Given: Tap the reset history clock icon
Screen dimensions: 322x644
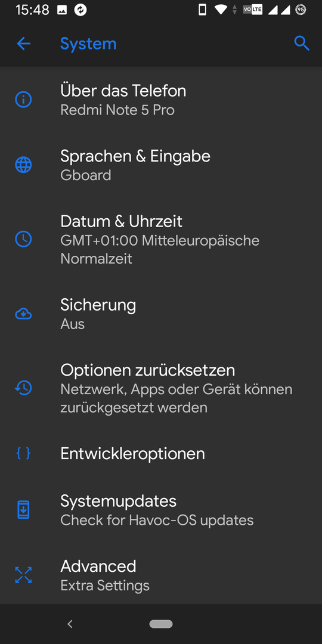Looking at the screenshot, I should point(23,388).
